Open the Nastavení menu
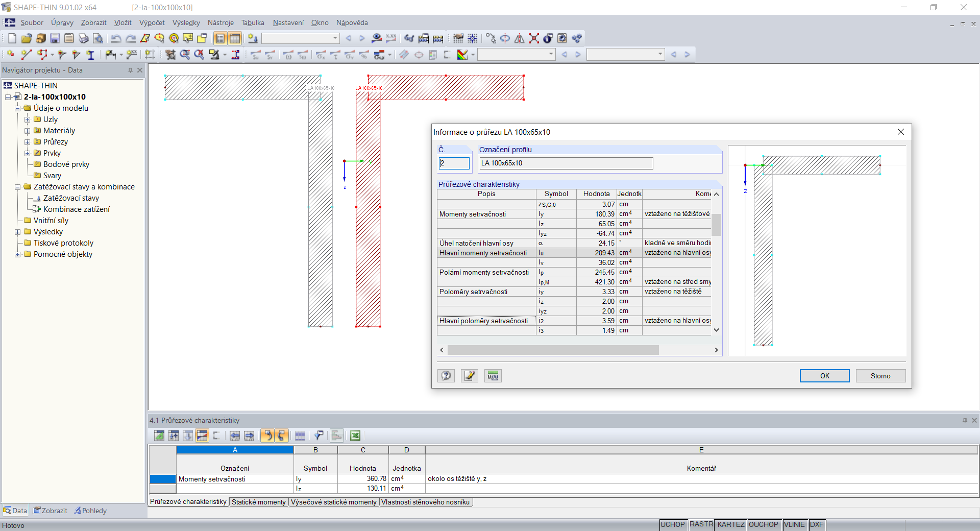 288,22
